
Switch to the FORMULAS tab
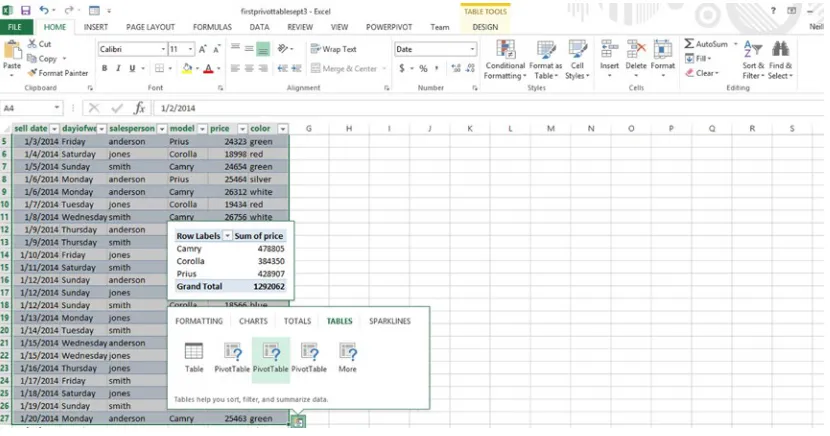click(212, 27)
